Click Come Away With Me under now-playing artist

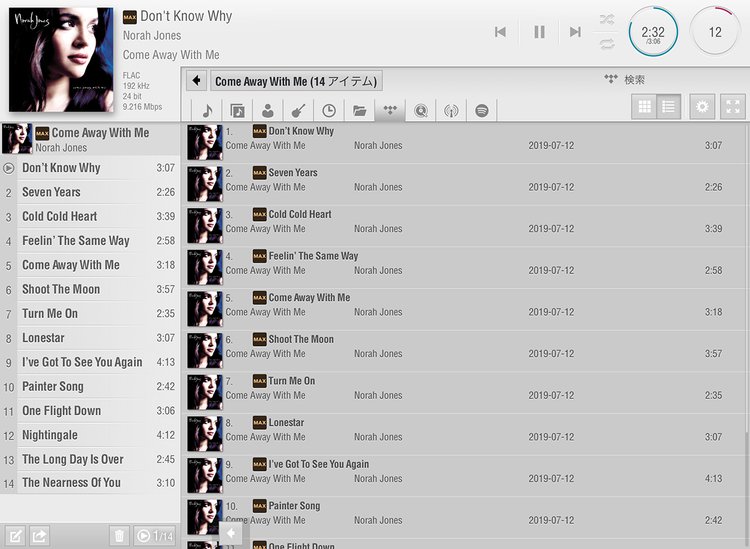click(x=171, y=55)
